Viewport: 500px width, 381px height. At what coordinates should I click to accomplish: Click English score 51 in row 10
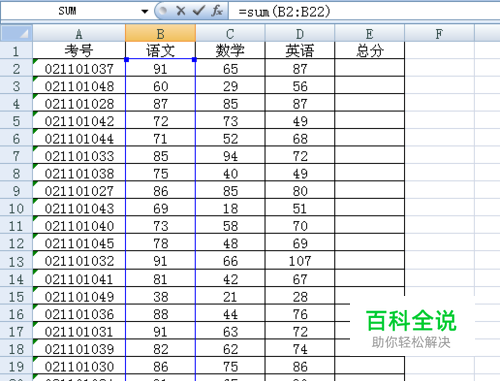click(300, 208)
